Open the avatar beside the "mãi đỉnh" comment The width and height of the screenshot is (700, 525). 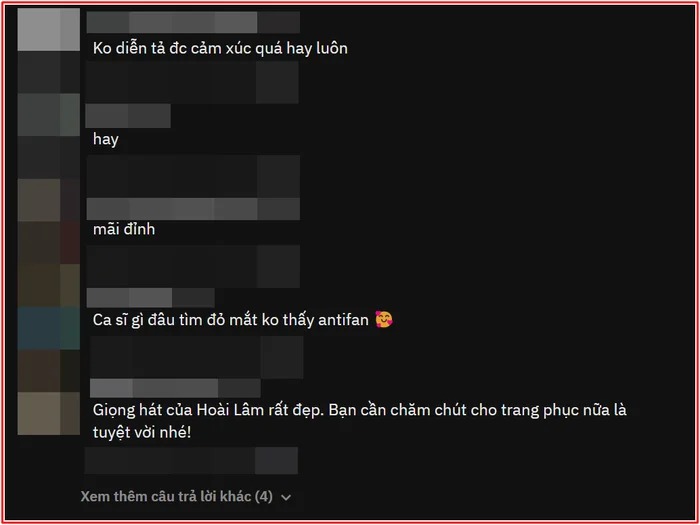[49, 200]
